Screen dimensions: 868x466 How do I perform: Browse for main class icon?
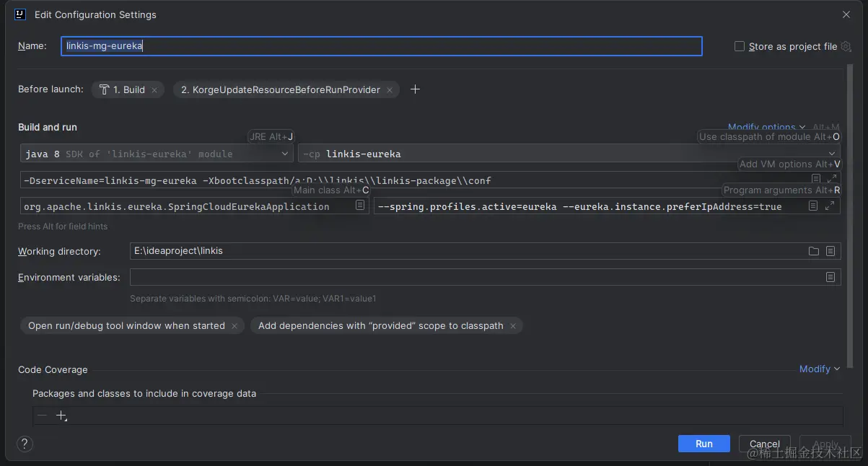tap(360, 206)
